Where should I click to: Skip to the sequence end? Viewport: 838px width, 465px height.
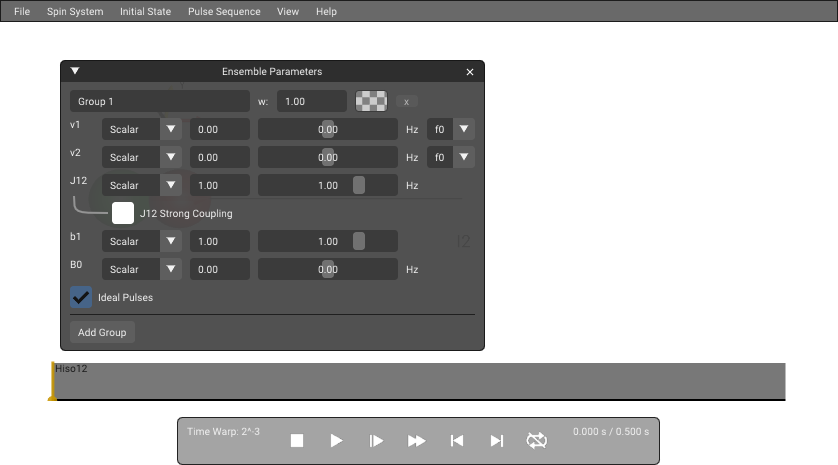496,440
